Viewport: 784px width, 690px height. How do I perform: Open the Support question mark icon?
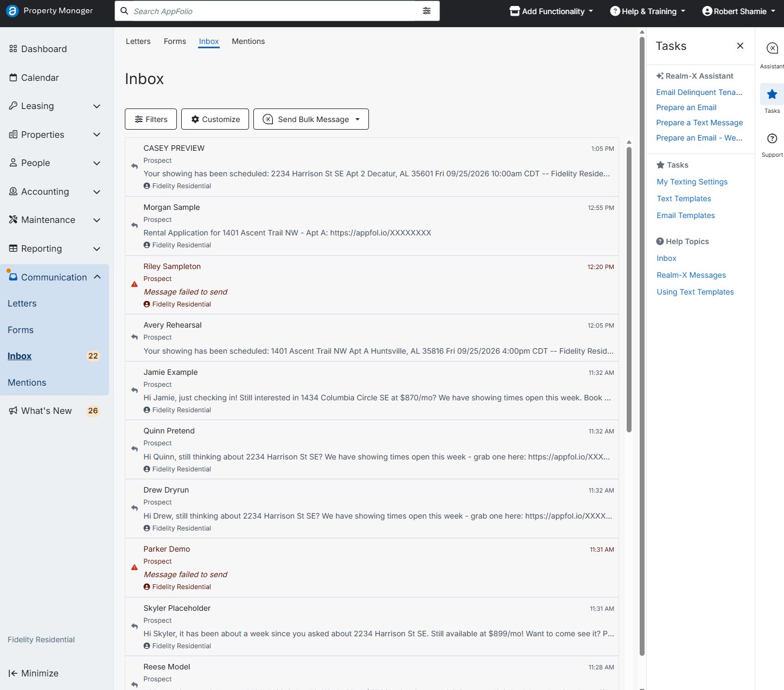(772, 138)
